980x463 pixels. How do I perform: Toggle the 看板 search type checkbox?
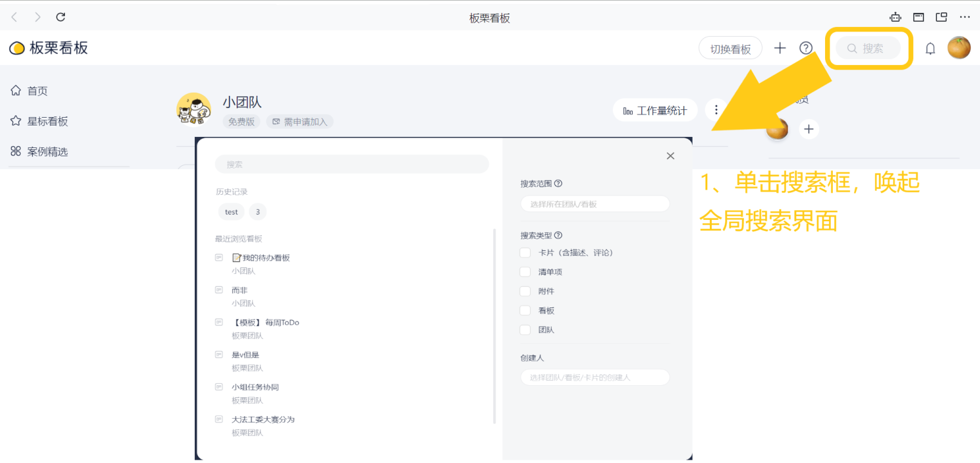point(525,311)
